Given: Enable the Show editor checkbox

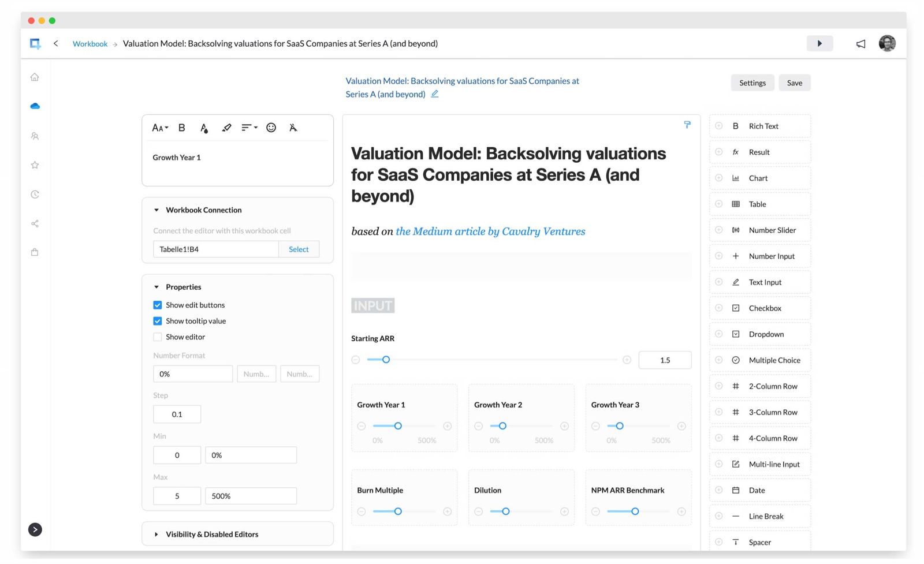Looking at the screenshot, I should click(x=157, y=337).
